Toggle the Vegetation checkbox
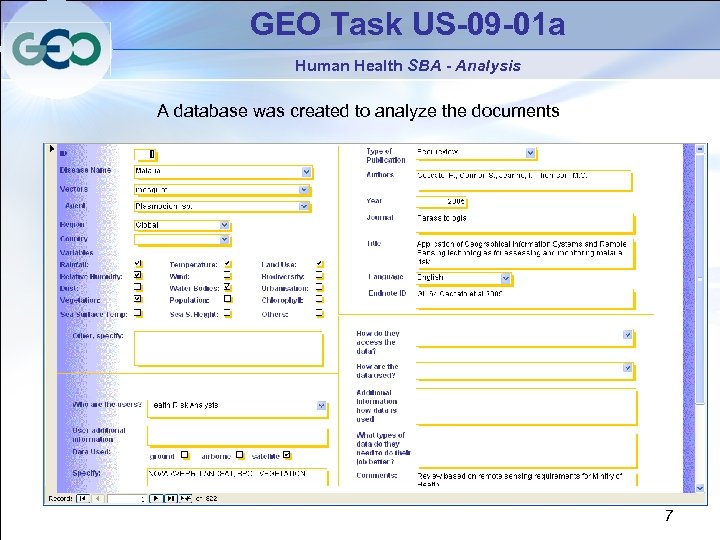 click(x=138, y=299)
